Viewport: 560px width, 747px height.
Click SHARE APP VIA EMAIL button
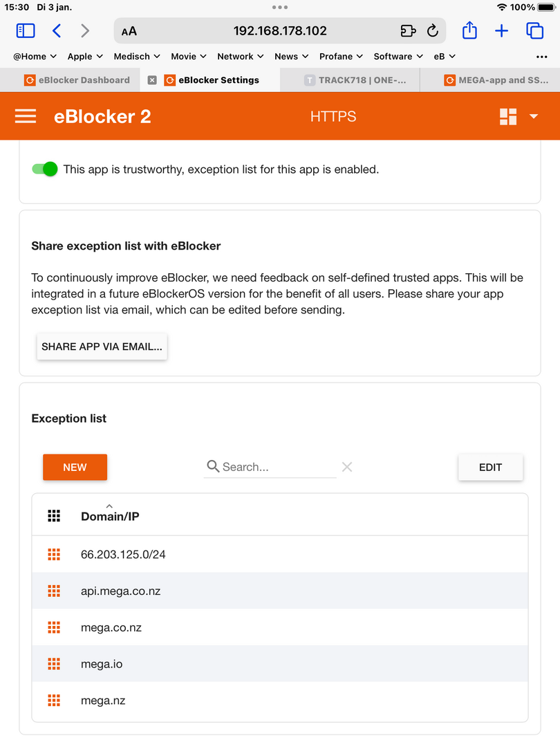(102, 347)
